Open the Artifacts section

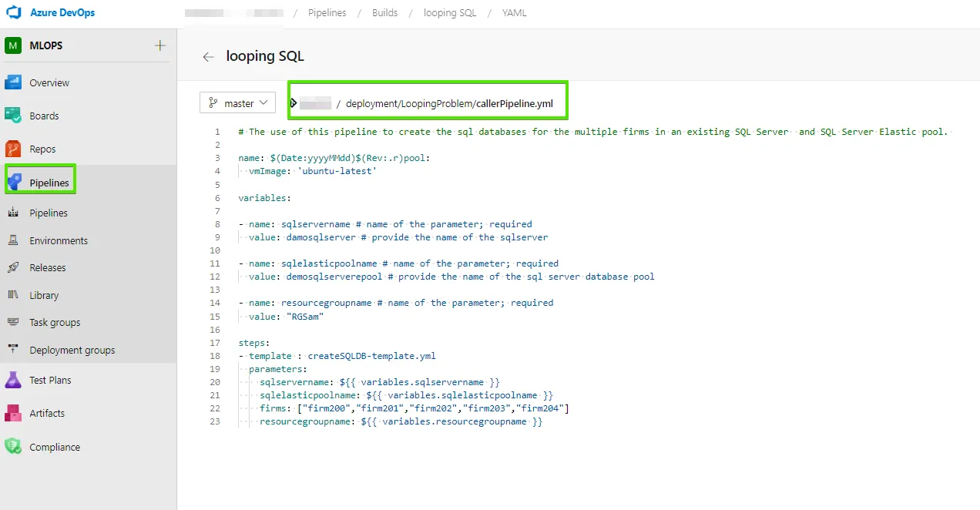pos(47,413)
